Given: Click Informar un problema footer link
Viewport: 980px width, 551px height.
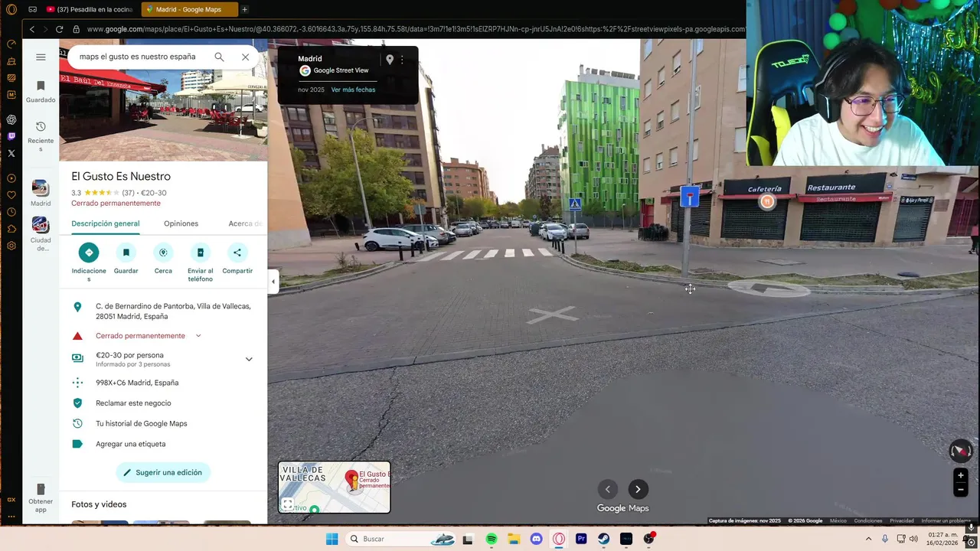Looking at the screenshot, I should [x=946, y=521].
